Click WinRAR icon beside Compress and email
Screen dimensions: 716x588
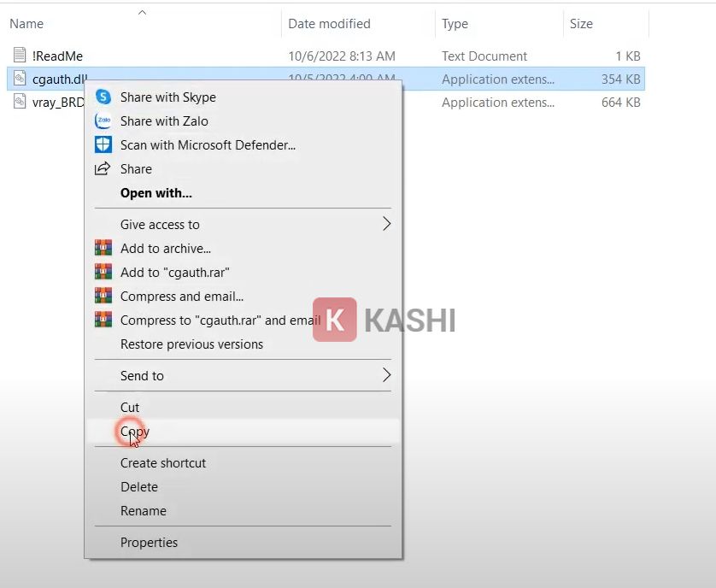[x=103, y=297]
